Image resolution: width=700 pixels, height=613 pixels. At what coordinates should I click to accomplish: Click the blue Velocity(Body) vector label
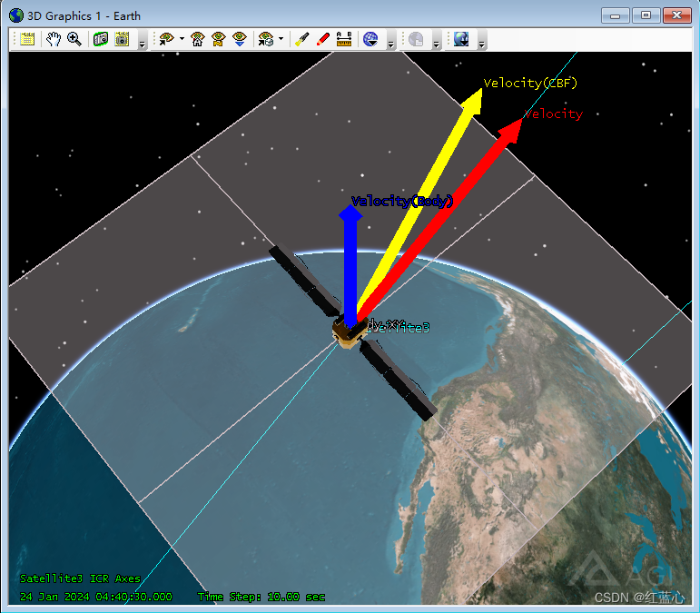tap(402, 202)
